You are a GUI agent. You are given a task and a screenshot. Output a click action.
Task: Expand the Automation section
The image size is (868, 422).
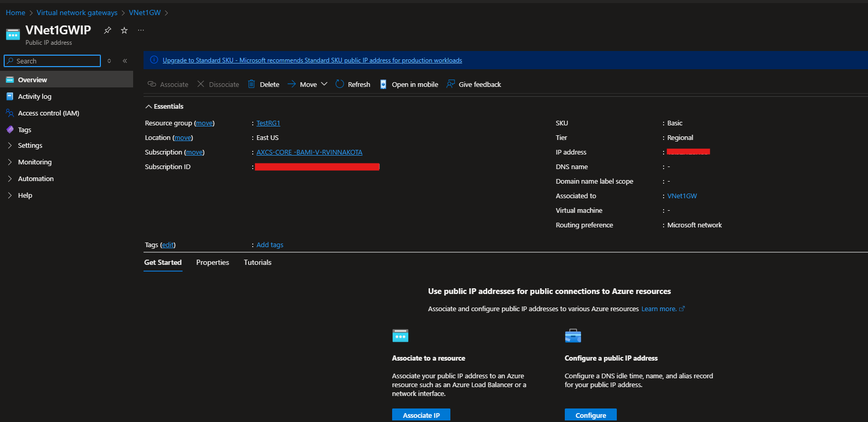(x=10, y=178)
